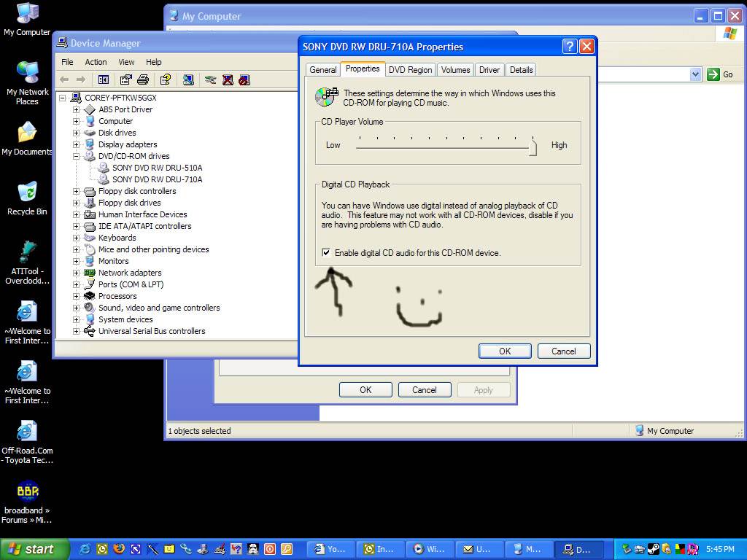Click Cancel in the background dialog

(424, 389)
